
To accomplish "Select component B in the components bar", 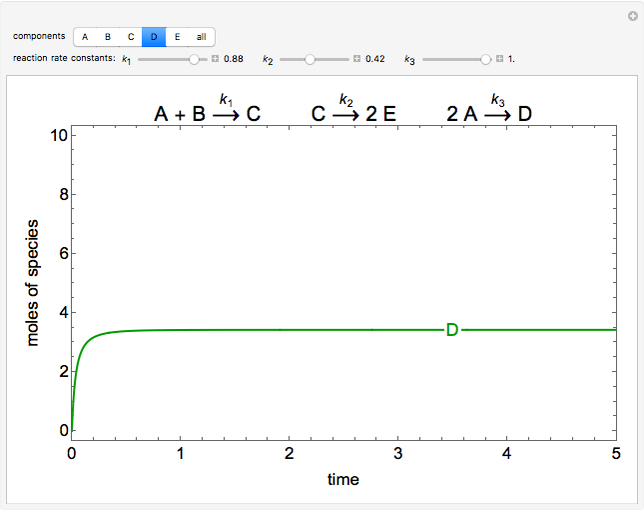I will pos(108,37).
